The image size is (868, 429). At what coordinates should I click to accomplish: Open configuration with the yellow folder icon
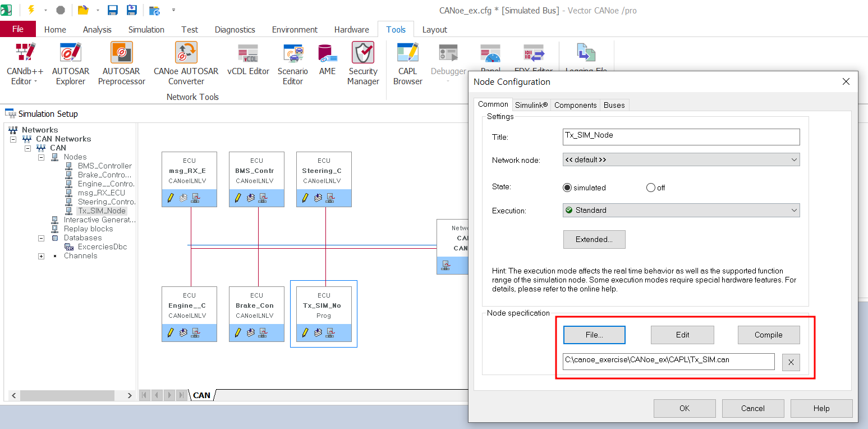(x=83, y=10)
